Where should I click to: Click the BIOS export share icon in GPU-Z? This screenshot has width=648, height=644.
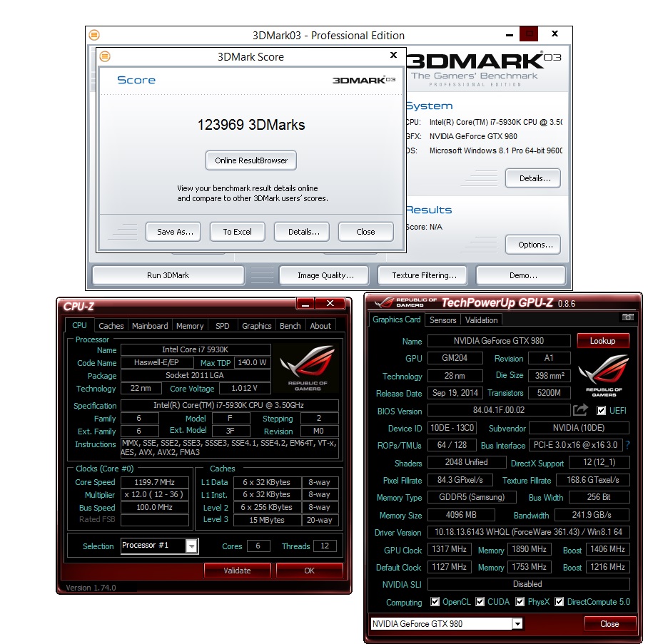coord(580,410)
